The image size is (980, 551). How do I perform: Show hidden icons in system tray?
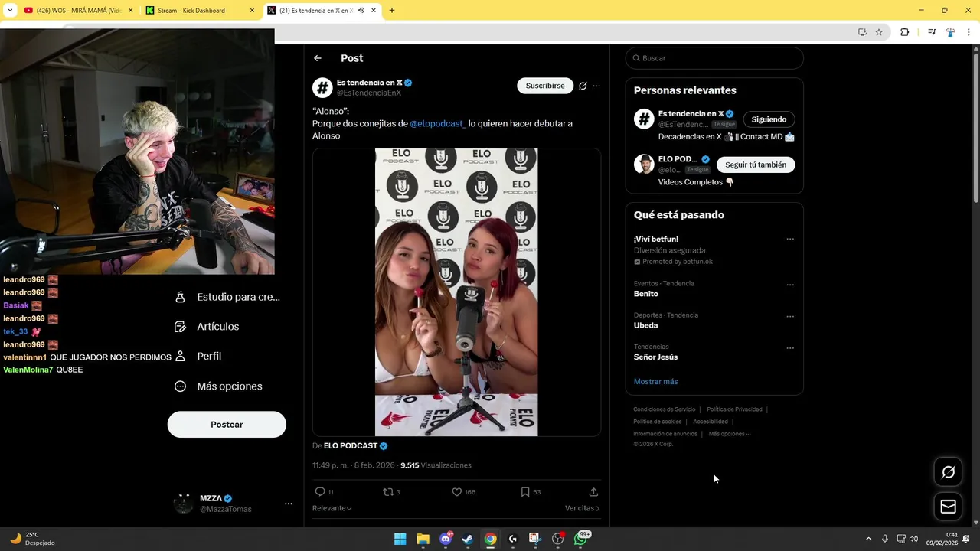[868, 539]
